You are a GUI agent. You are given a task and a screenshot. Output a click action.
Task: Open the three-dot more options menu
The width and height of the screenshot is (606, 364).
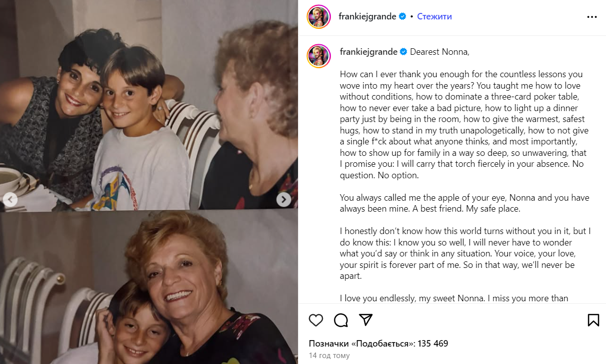[x=592, y=16]
